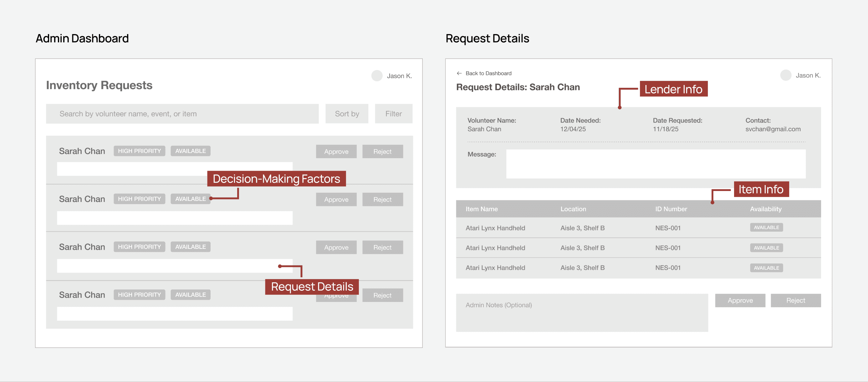Reject the third Sarah Chan request
The image size is (868, 382).
pos(382,247)
